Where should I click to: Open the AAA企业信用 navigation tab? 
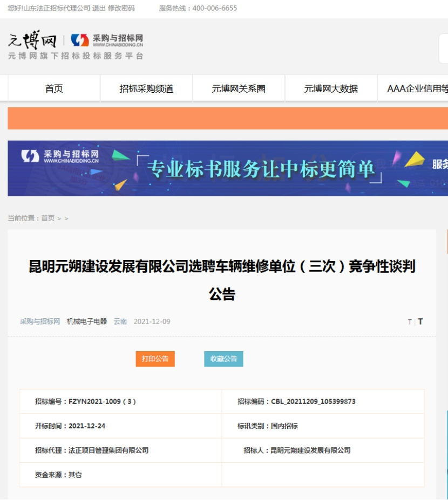(x=417, y=89)
